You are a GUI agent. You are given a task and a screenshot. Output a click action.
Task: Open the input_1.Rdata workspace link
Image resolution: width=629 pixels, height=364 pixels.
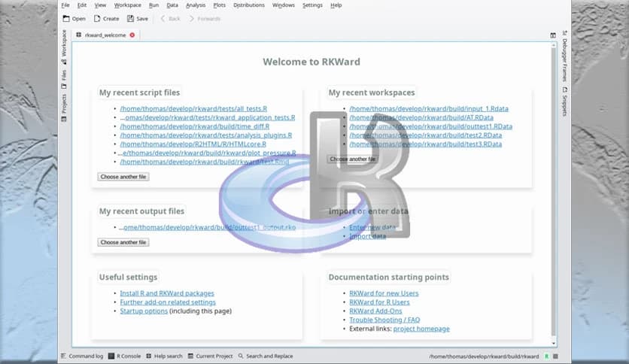click(429, 108)
